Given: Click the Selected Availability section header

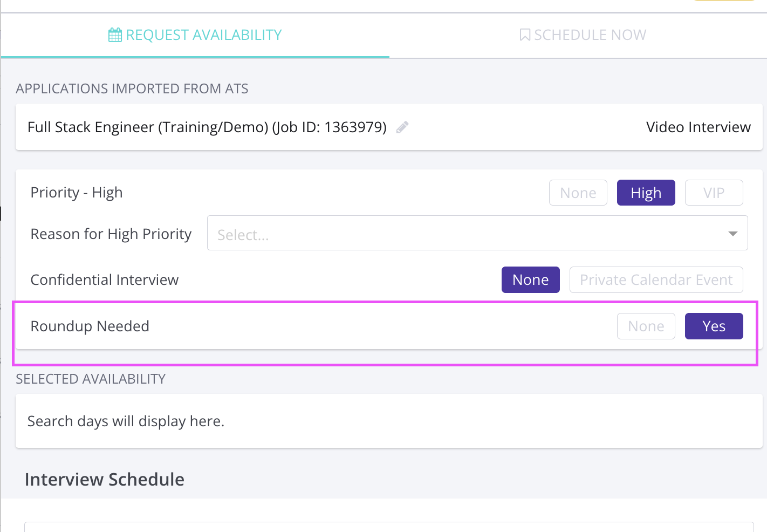Looking at the screenshot, I should (x=91, y=379).
